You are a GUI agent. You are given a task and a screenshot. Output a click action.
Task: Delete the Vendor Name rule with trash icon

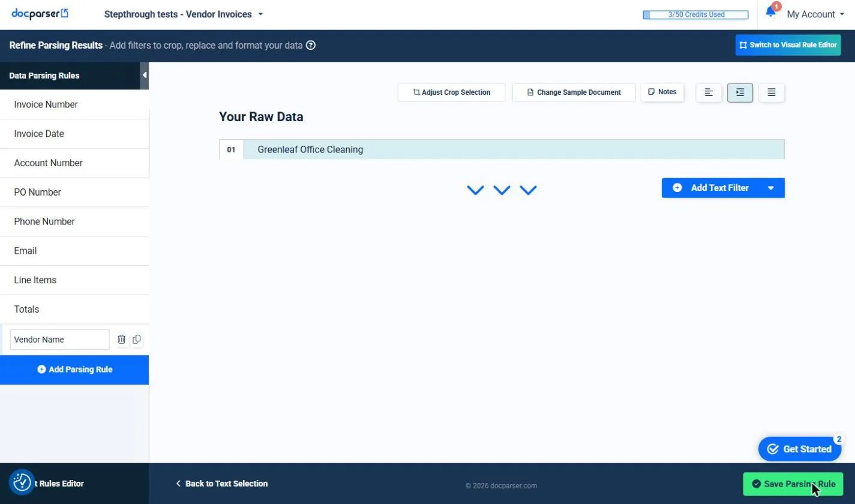click(122, 340)
